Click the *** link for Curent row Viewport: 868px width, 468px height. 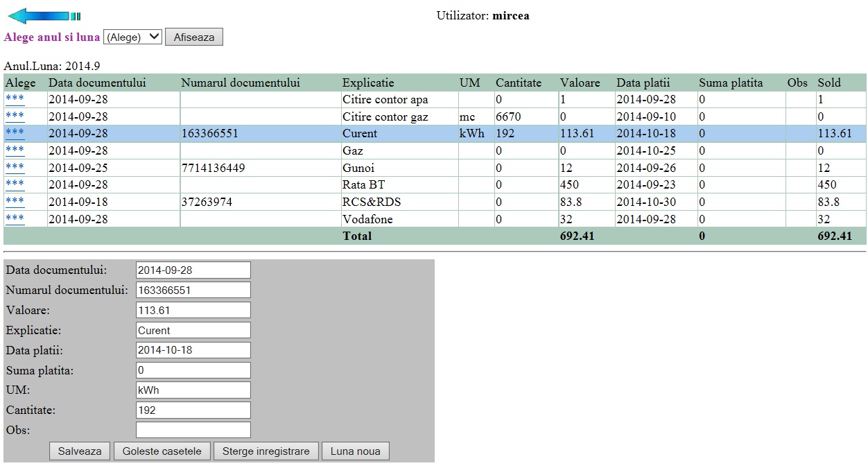click(x=15, y=133)
